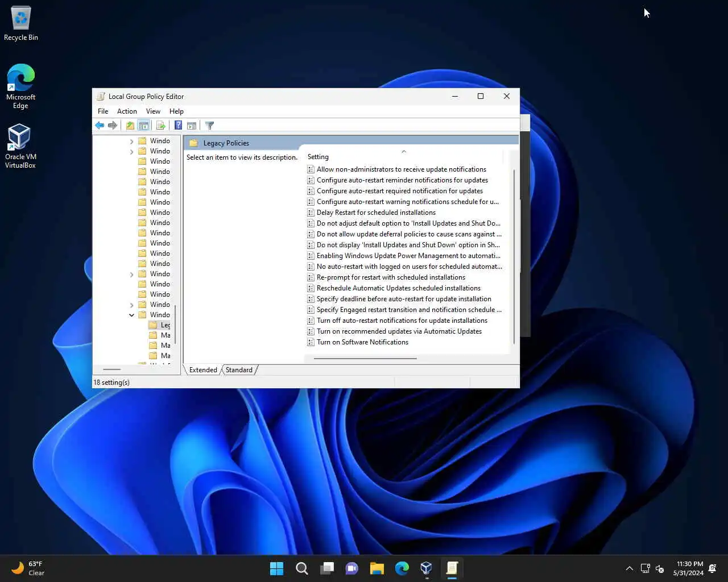
Task: Select 'No auto-restart with logged on users' policy
Action: click(x=404, y=267)
